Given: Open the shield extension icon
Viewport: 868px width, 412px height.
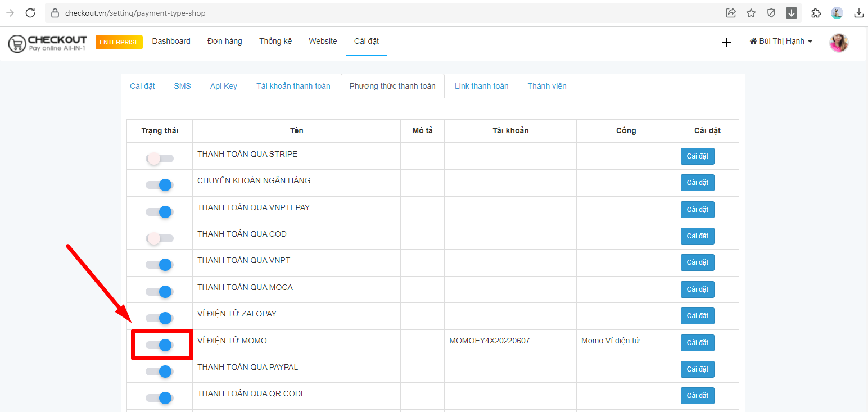Looking at the screenshot, I should (x=771, y=13).
